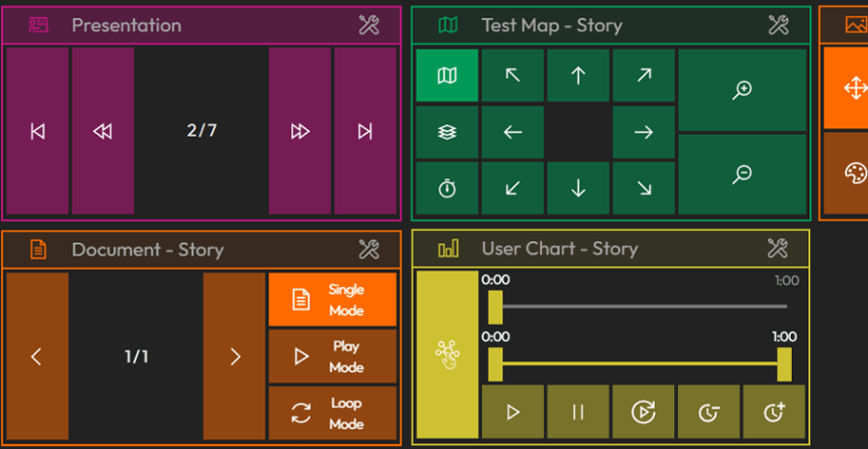Click the Document - Story title text
Viewport: 868px width, 449px height.
[148, 250]
